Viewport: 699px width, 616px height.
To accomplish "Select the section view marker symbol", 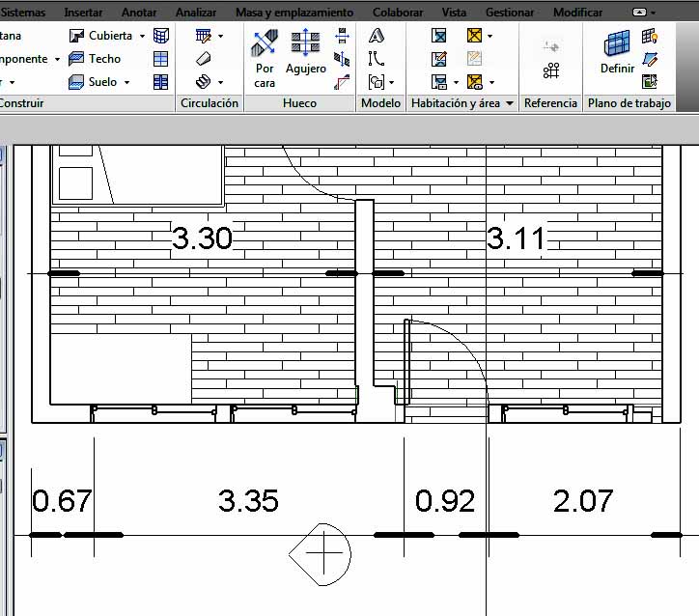I will click(322, 553).
